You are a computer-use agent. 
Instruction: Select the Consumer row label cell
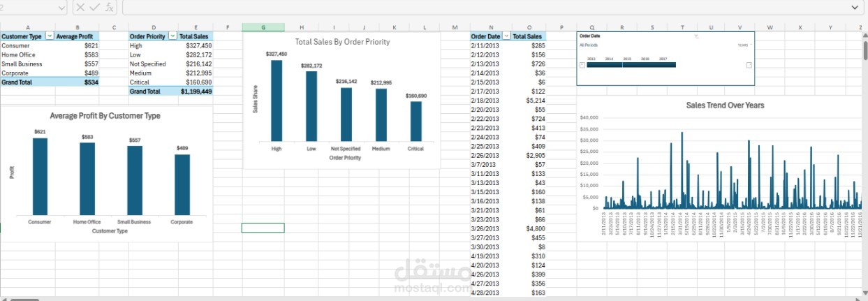coord(27,45)
